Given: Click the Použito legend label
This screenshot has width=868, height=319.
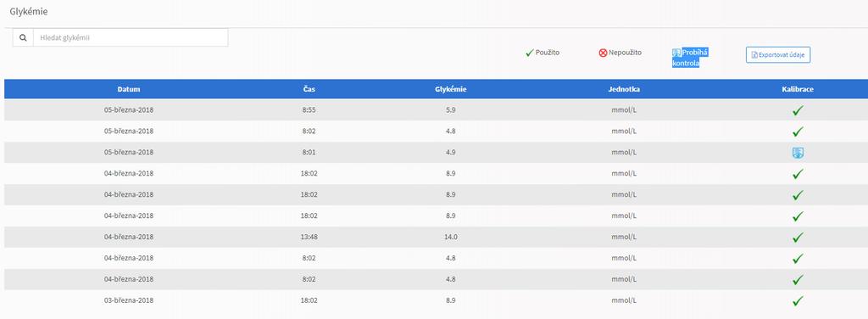Looking at the screenshot, I should tap(548, 53).
